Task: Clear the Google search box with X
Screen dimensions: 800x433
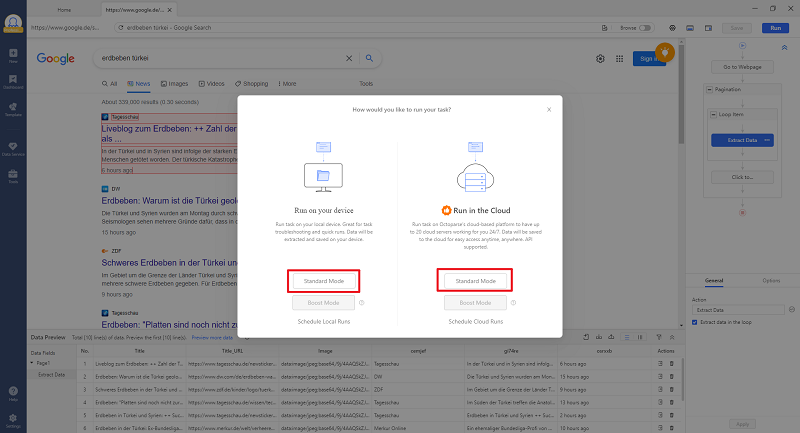Action: click(349, 58)
